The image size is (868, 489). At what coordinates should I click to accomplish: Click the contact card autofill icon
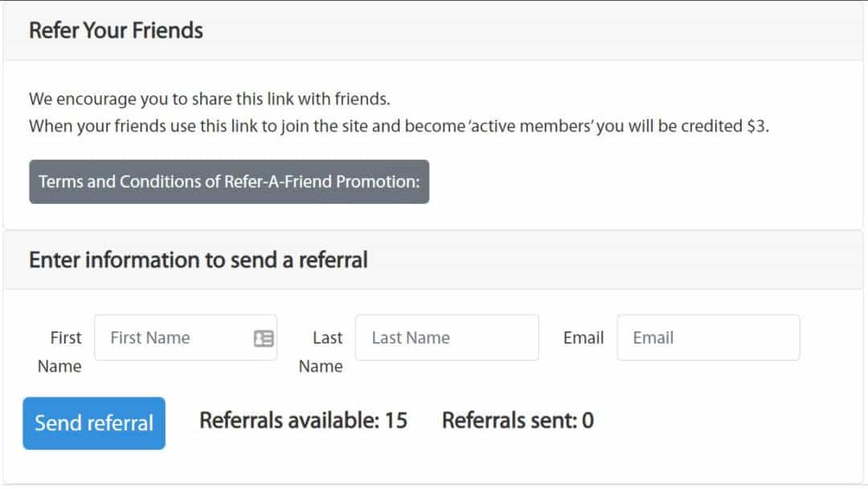click(x=264, y=338)
